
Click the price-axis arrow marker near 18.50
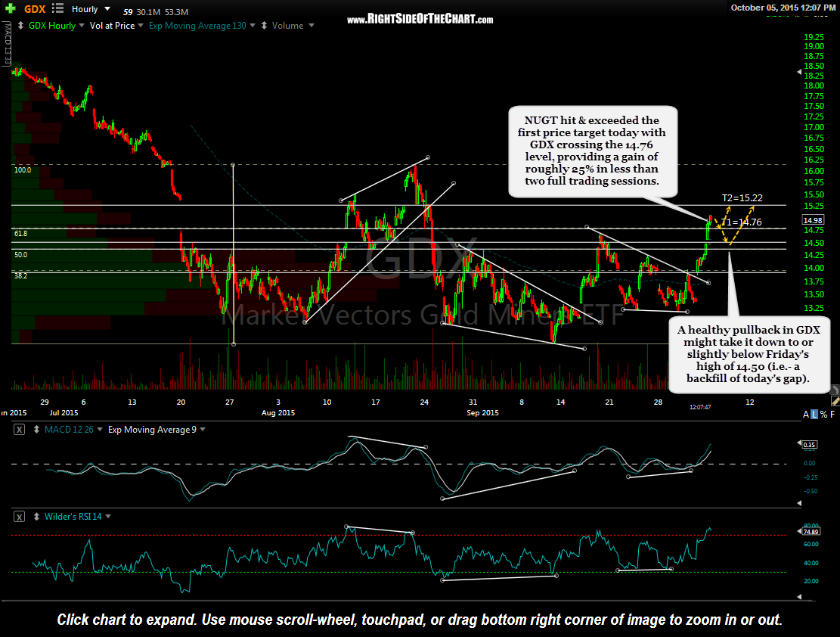tap(799, 71)
